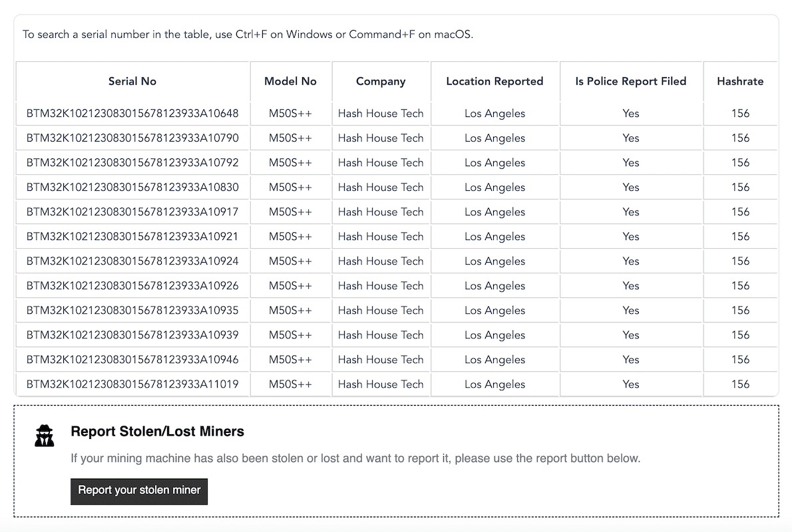The height and width of the screenshot is (532, 792).
Task: Select serial number ending in A11019
Action: 132,384
